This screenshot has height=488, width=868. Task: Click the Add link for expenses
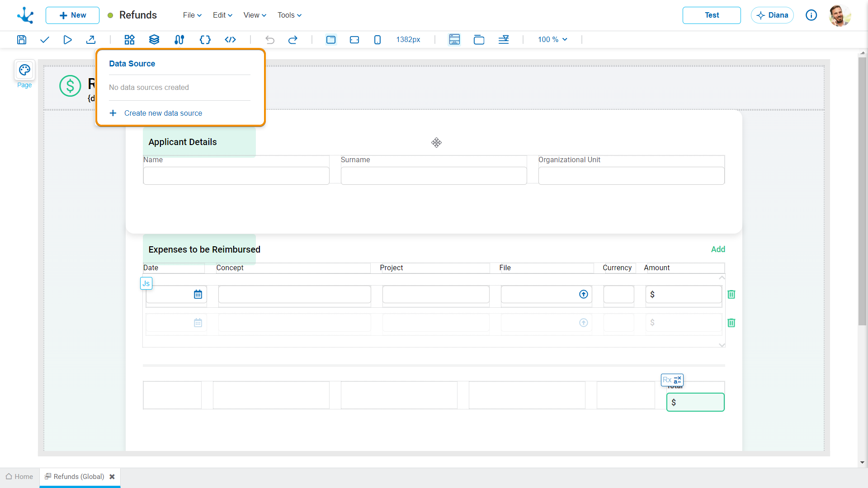pyautogui.click(x=718, y=249)
